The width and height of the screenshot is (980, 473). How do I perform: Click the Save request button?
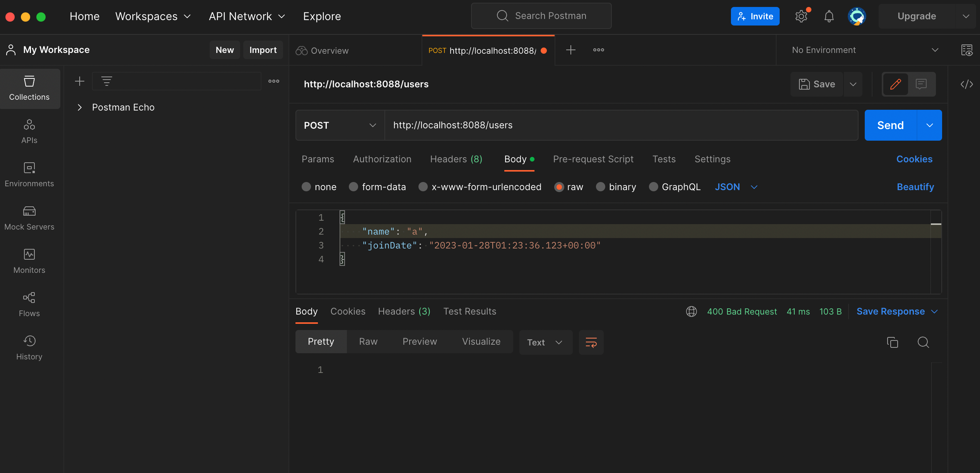click(x=817, y=84)
